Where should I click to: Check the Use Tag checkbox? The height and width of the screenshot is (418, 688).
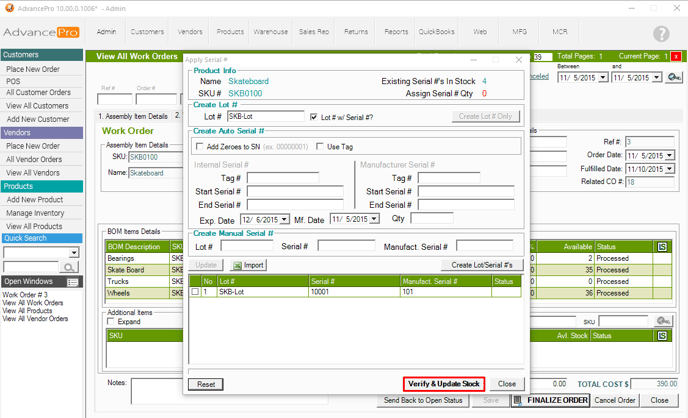click(x=320, y=146)
